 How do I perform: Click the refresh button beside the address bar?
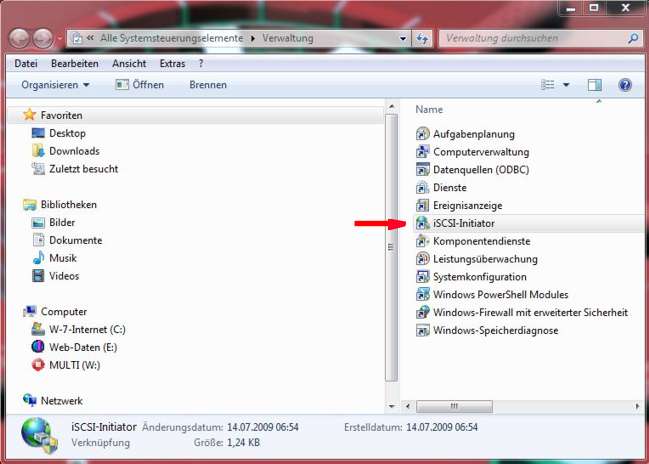tap(422, 38)
